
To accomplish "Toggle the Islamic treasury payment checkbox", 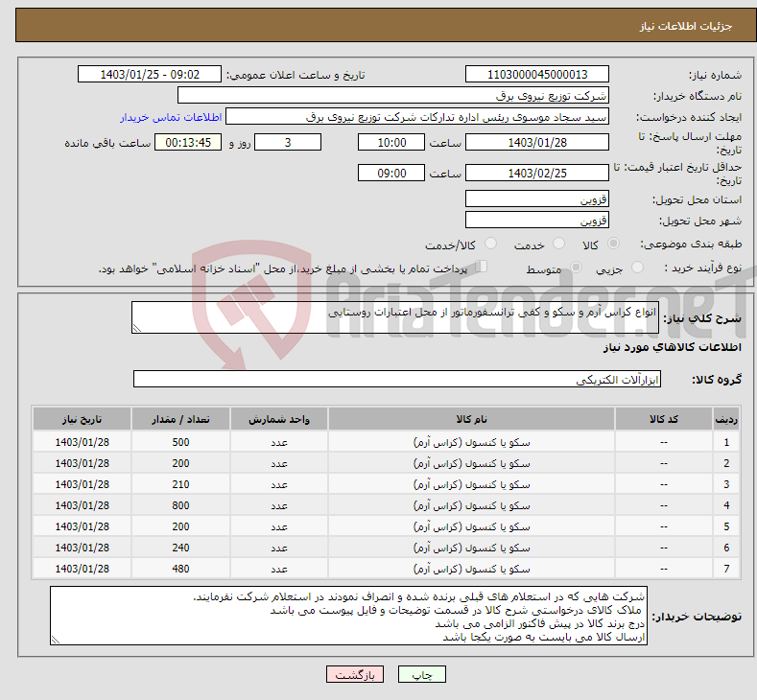I will click(481, 267).
